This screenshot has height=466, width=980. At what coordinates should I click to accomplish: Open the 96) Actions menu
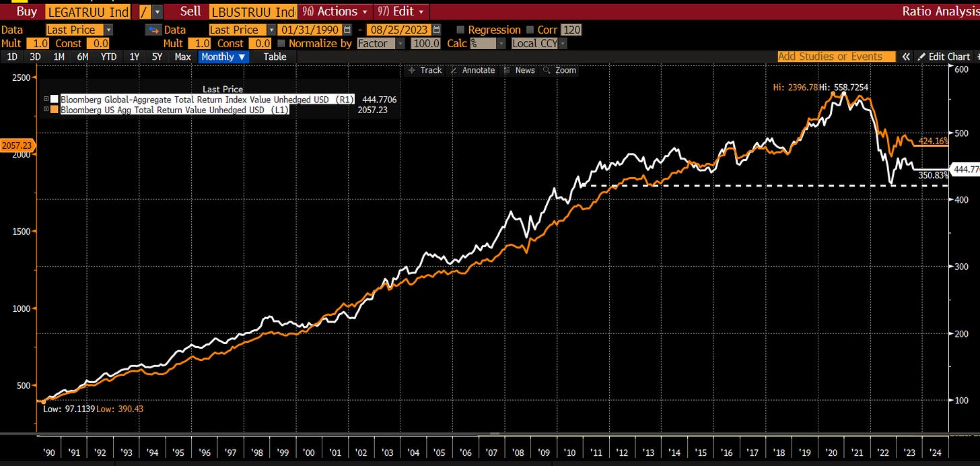pyautogui.click(x=335, y=11)
